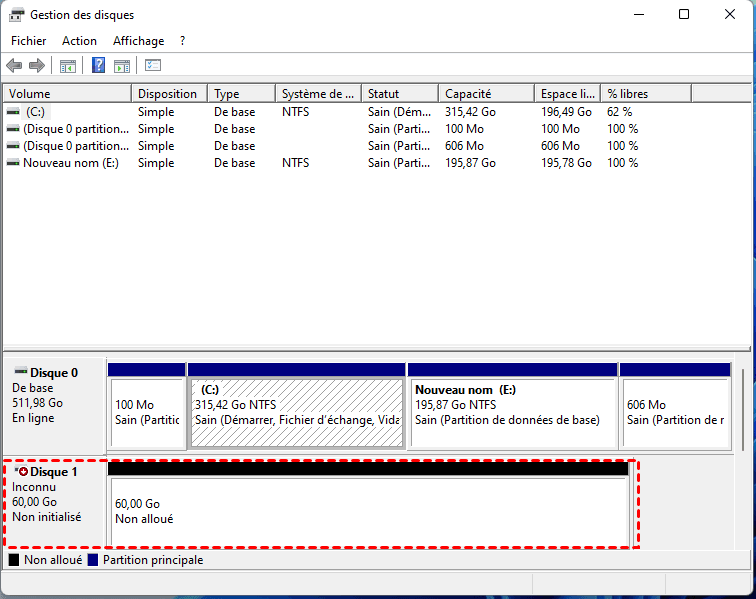Sort by the Capacité column header

pos(486,94)
